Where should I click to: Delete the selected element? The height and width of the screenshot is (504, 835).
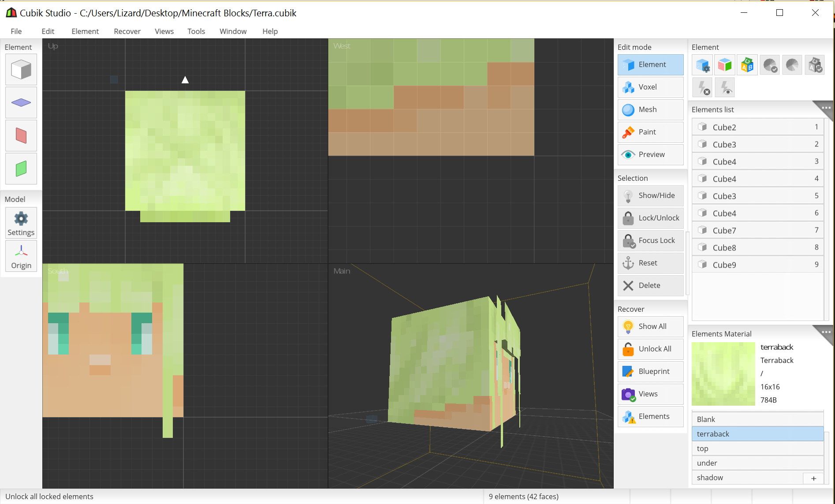(650, 285)
